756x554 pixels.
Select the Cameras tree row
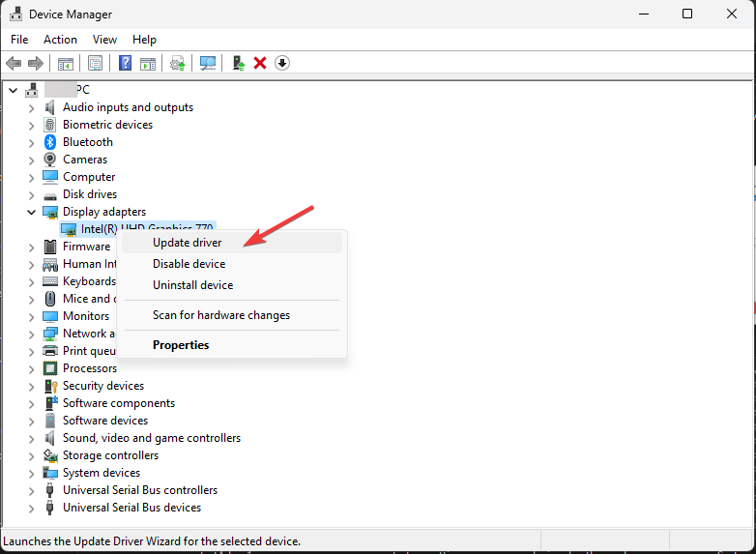(x=85, y=160)
